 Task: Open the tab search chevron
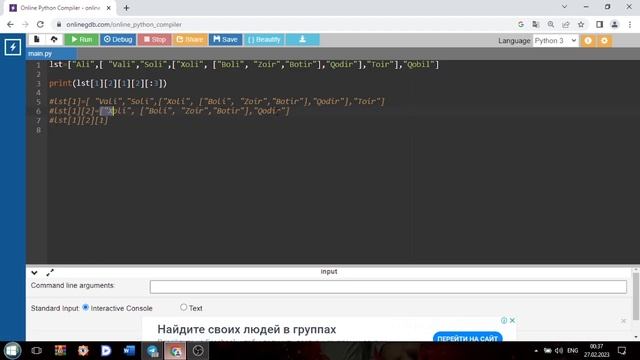tap(564, 7)
